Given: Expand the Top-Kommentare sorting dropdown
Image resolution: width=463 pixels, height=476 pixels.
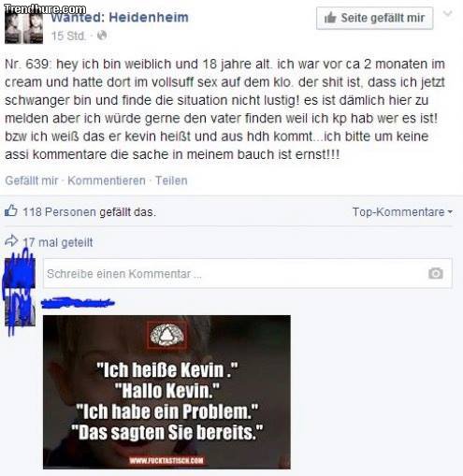Looking at the screenshot, I should coord(402,212).
